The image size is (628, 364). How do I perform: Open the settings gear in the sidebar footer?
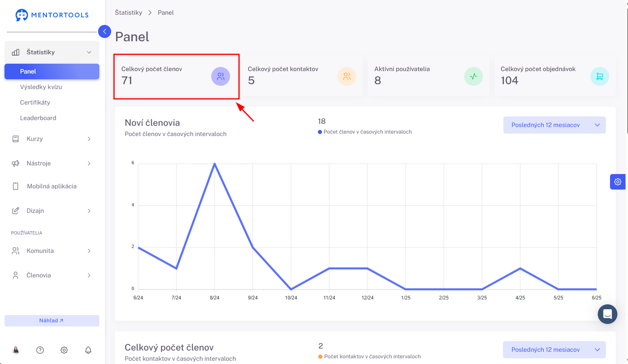click(64, 350)
